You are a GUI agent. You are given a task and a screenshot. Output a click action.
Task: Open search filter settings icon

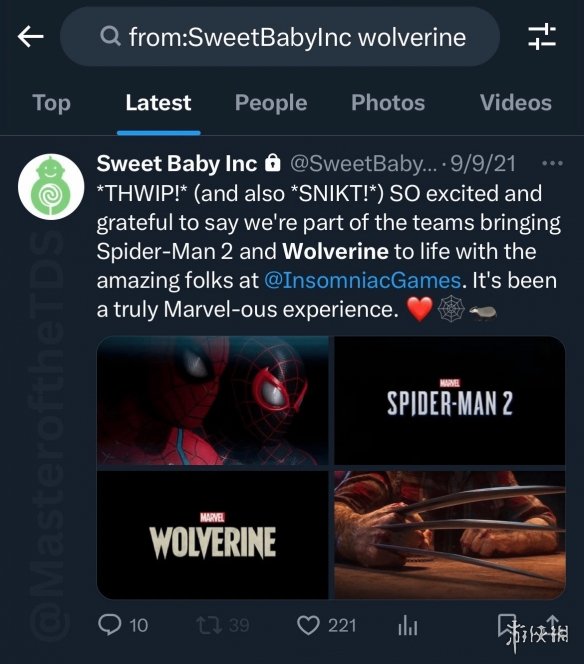pyautogui.click(x=542, y=37)
